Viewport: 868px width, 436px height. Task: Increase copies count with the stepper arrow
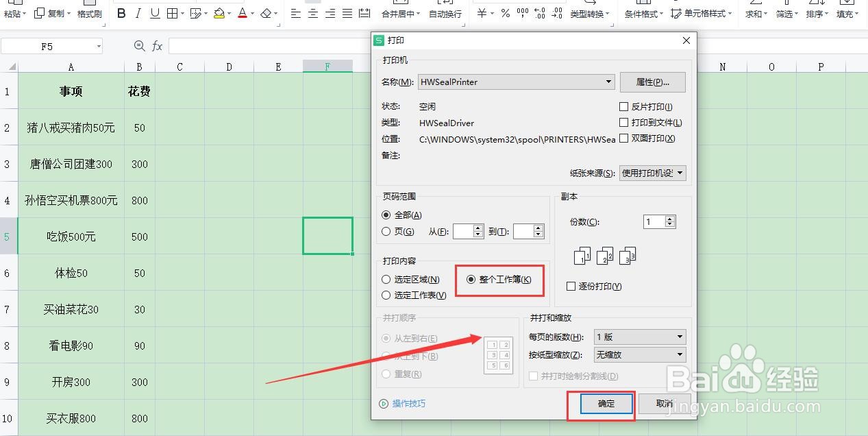pyautogui.click(x=669, y=219)
